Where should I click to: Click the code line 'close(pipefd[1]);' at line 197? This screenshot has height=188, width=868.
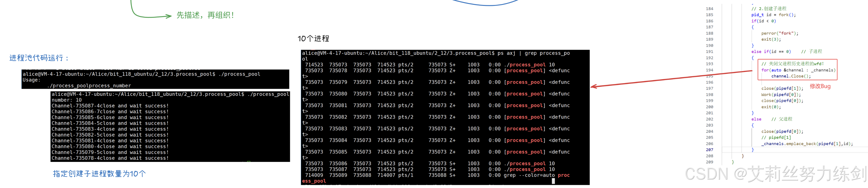pyautogui.click(x=782, y=89)
